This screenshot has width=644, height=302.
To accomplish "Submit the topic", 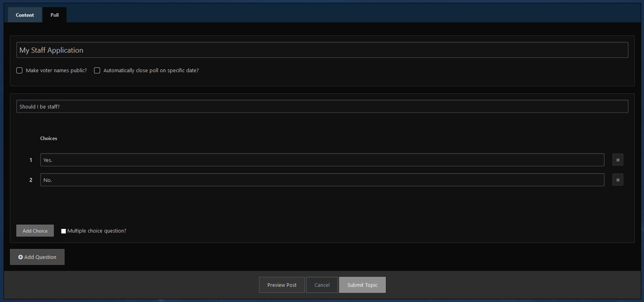I will point(362,285).
